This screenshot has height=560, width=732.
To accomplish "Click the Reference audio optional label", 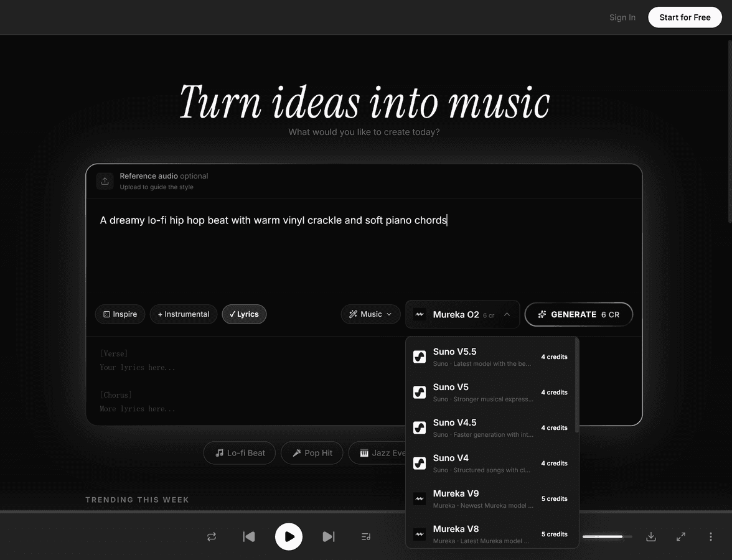I will click(164, 176).
